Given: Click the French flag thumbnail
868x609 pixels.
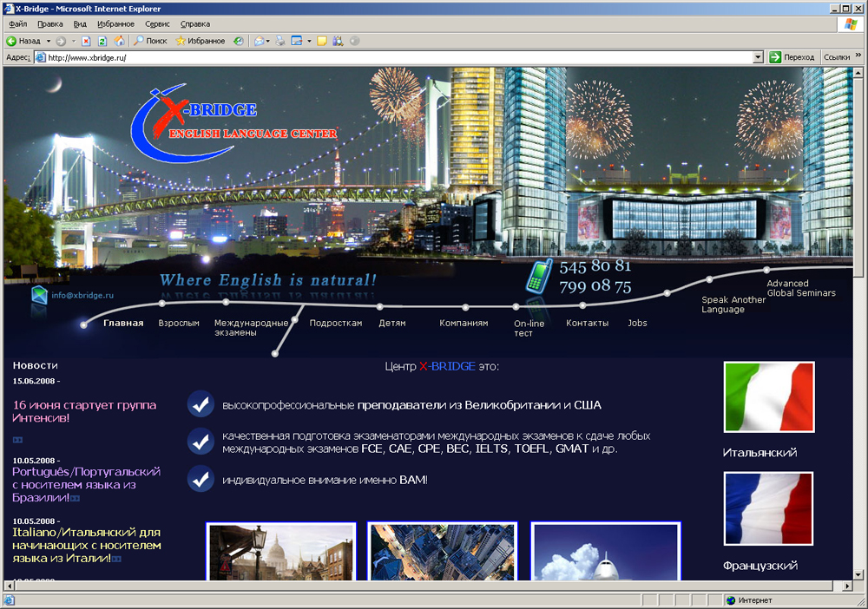Looking at the screenshot, I should tap(768, 508).
